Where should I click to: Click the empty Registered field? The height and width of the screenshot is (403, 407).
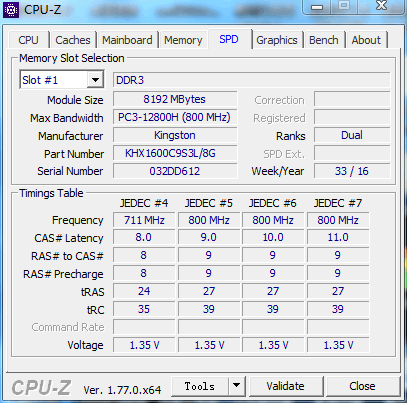click(352, 117)
